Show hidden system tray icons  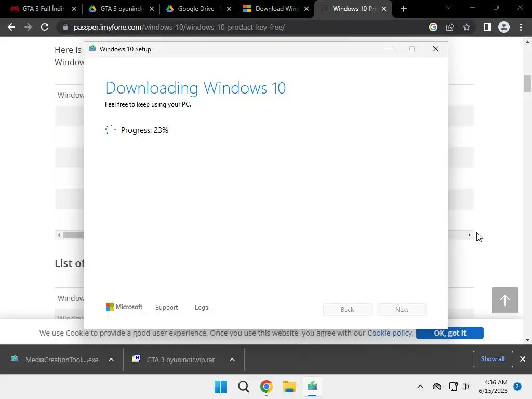(x=420, y=387)
